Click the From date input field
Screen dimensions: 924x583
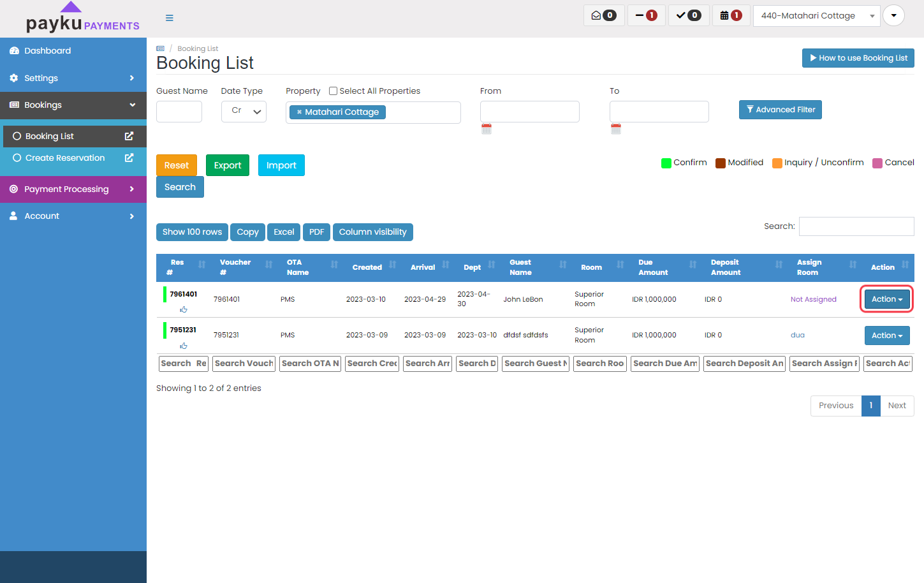(x=530, y=112)
